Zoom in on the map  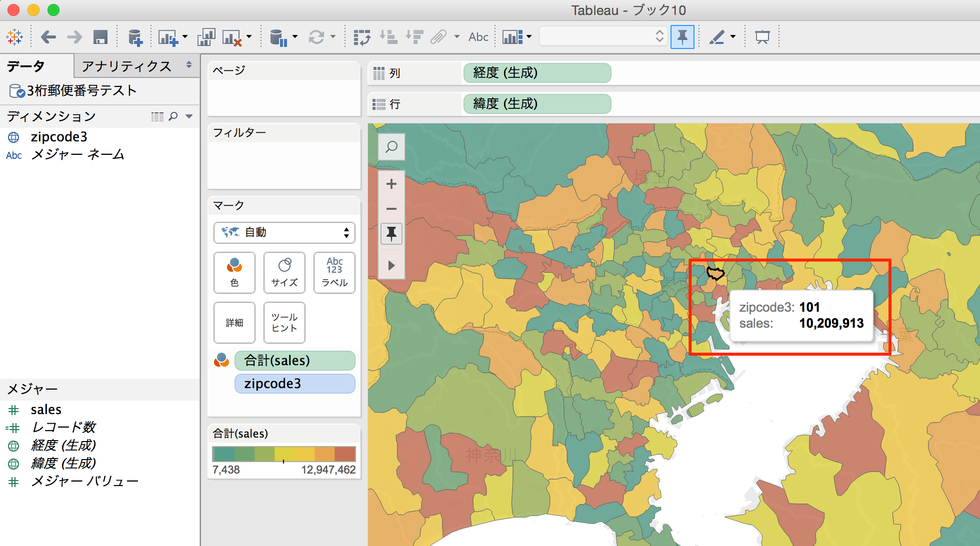point(391,183)
